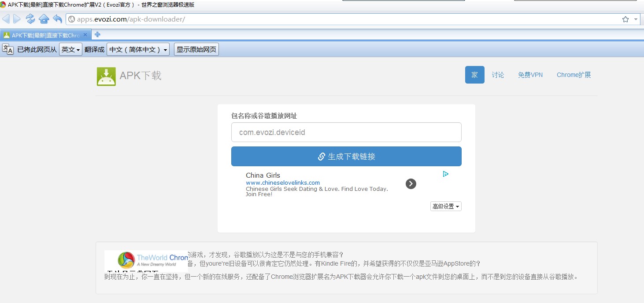Expand the 高级设置 advanced settings dropdown
Viewport: 644px width, 303px height.
[x=446, y=206]
